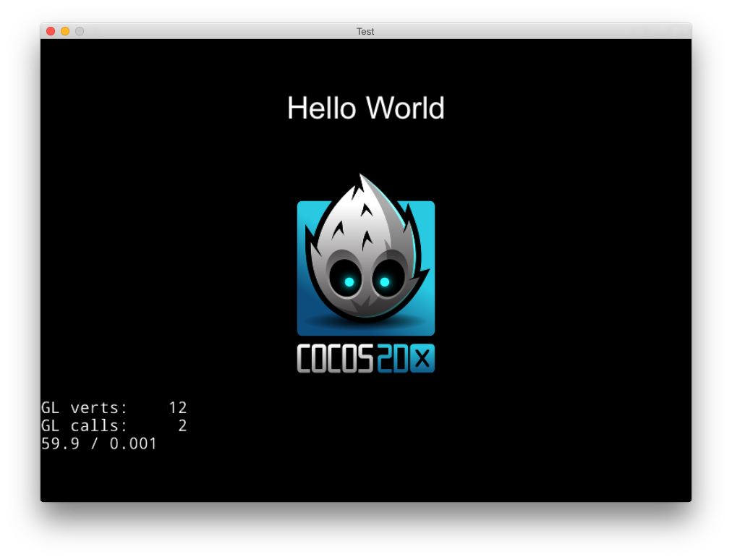Viewport: 732px width, 560px height.
Task: Click the Test window title
Action: pos(365,31)
